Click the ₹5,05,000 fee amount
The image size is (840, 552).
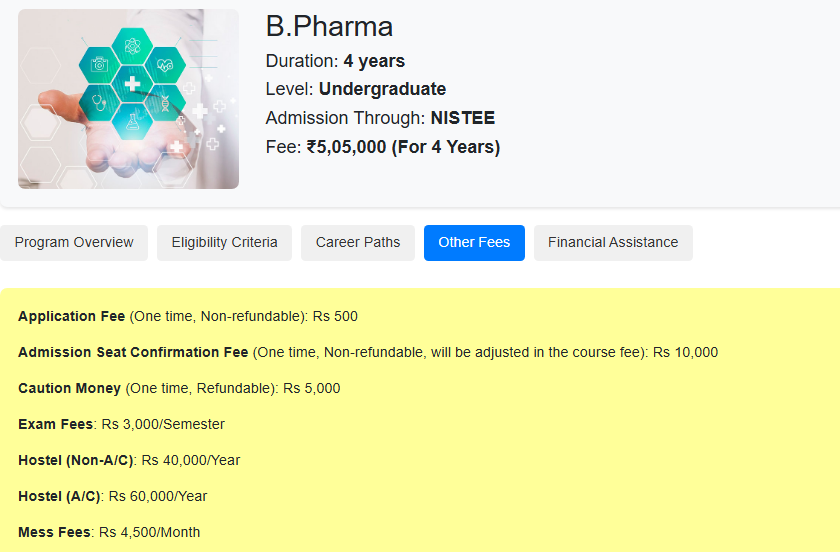tap(346, 147)
